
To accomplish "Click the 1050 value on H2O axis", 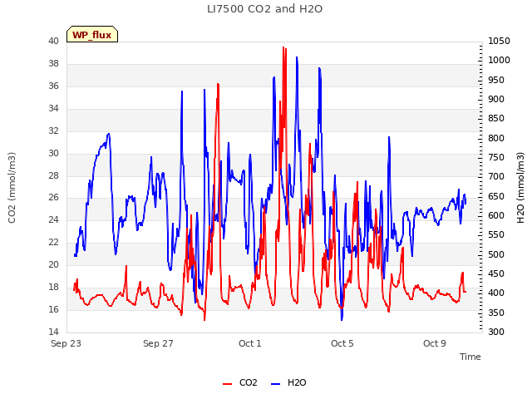I will [x=499, y=41].
